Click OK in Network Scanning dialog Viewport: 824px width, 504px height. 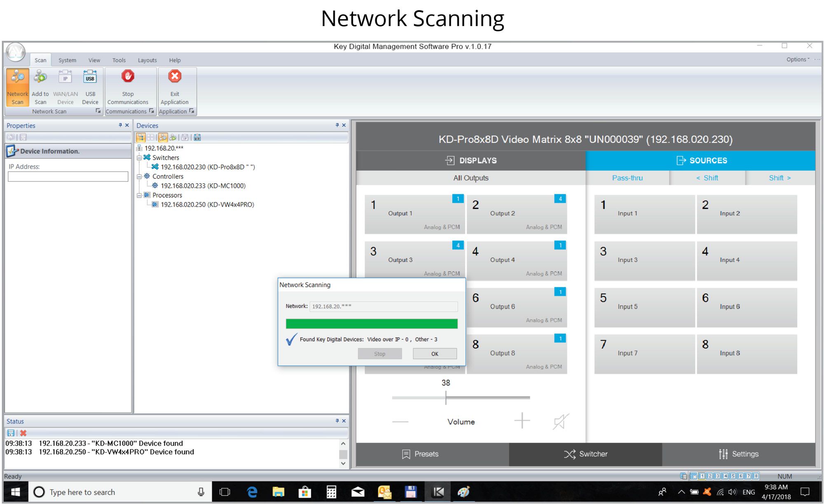435,354
